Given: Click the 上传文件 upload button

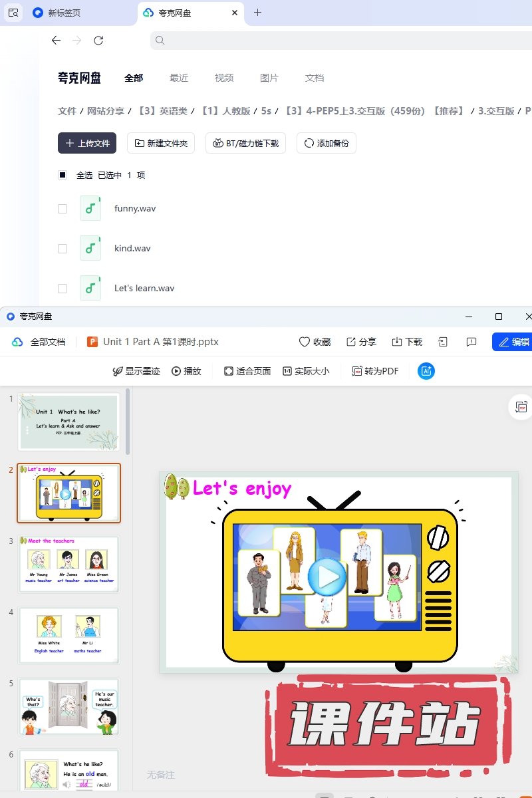Looking at the screenshot, I should 87,143.
